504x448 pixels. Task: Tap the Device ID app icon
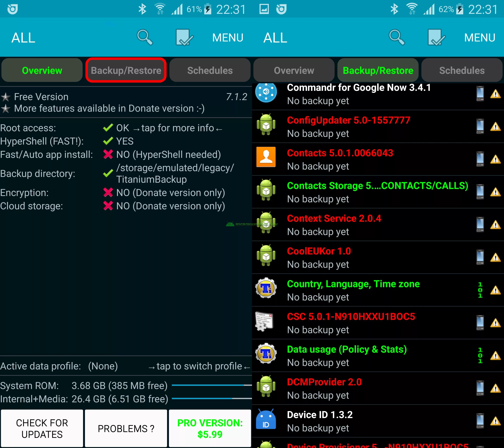[x=266, y=420]
